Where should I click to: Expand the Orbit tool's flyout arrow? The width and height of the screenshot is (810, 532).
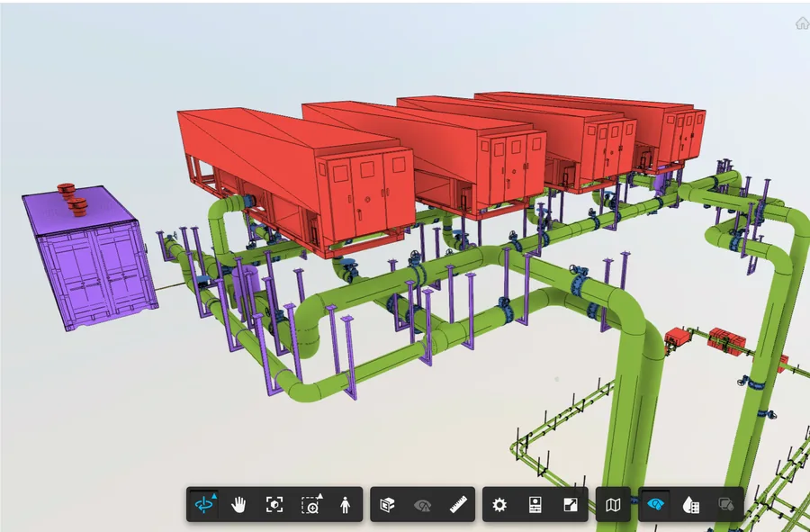(x=214, y=496)
